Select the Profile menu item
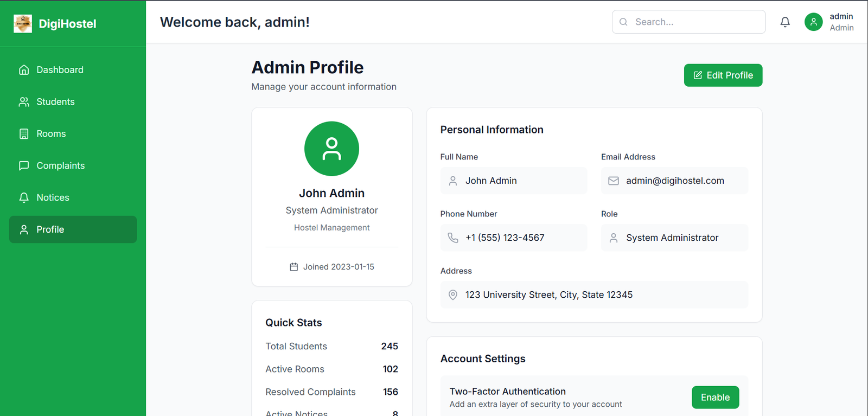Screen dimensions: 868x416 (x=73, y=229)
